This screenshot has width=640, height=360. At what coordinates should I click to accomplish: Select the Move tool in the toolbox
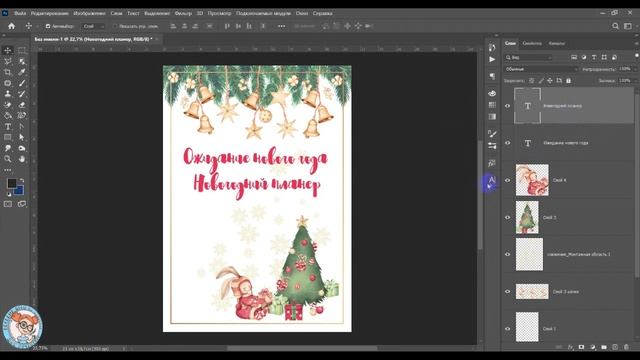[8, 50]
